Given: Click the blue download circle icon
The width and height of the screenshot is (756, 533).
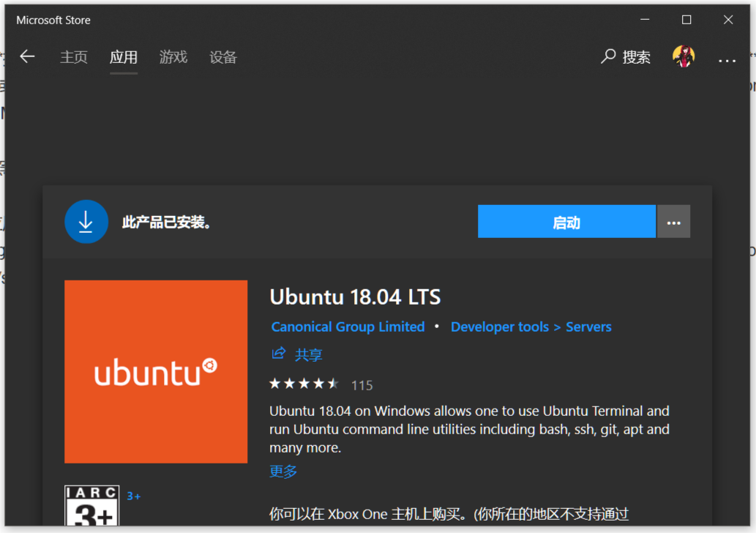Looking at the screenshot, I should (86, 221).
